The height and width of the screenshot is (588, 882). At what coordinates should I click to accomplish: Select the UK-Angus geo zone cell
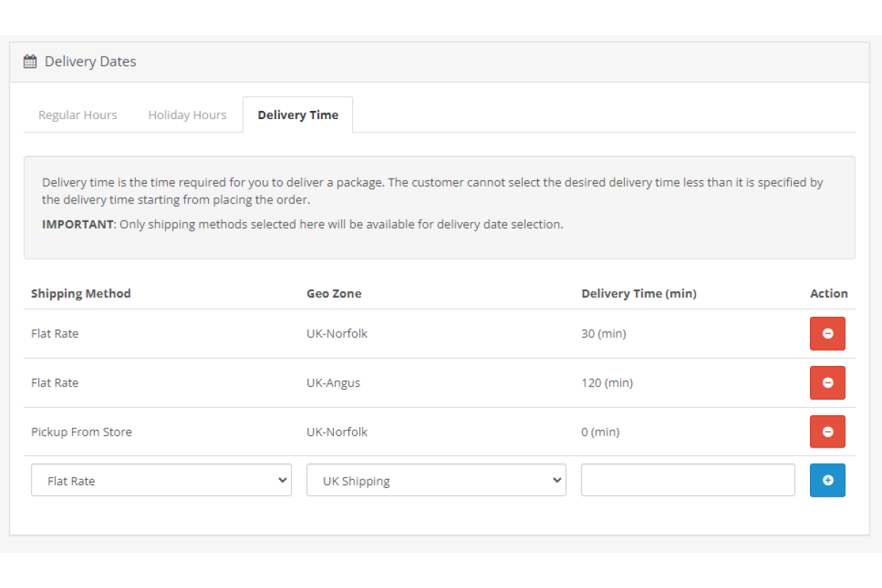(x=333, y=383)
